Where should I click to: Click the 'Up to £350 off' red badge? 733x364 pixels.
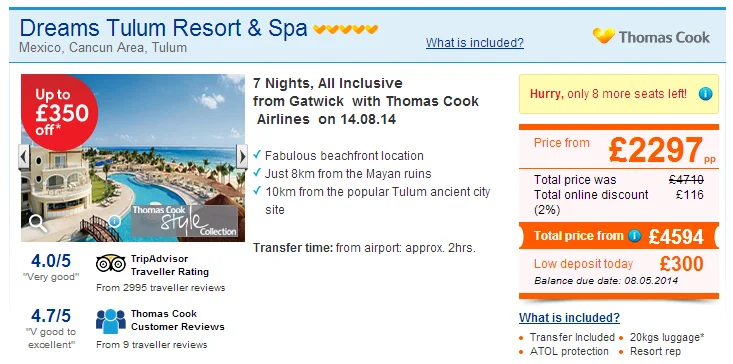[x=59, y=112]
